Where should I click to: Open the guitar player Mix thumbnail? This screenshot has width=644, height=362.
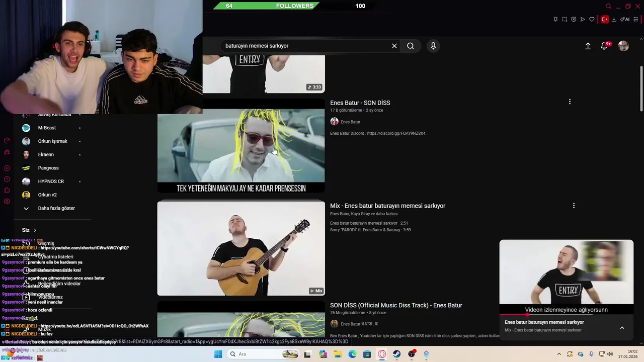241,248
